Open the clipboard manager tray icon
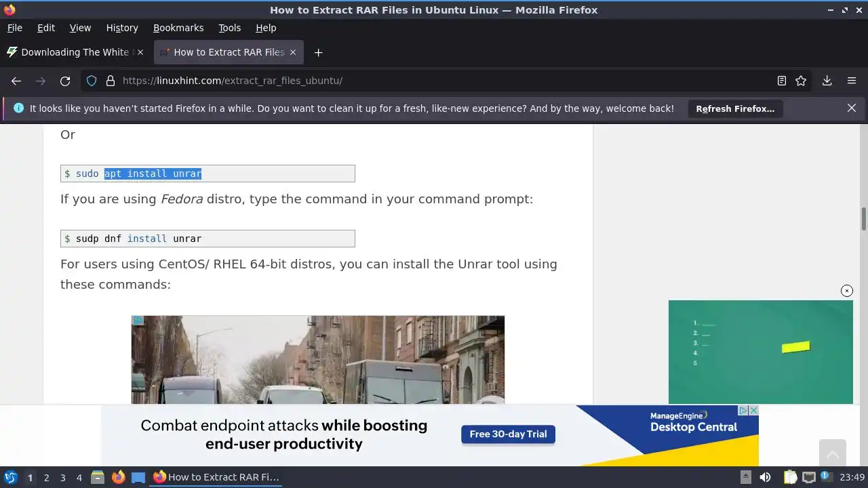Screen dimensions: 868x488 click(x=790, y=477)
